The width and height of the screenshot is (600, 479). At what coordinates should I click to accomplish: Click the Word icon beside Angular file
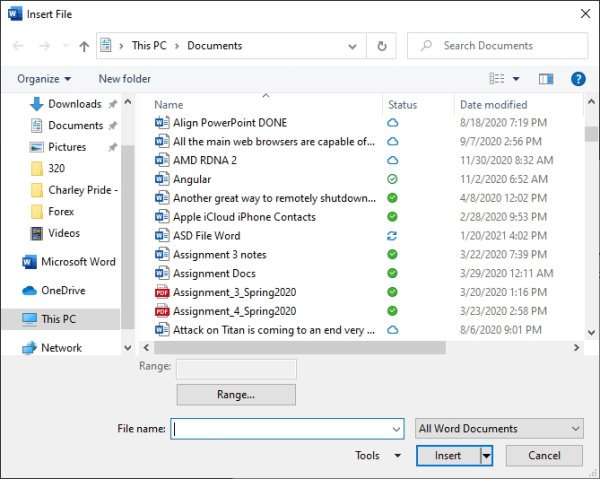[162, 179]
